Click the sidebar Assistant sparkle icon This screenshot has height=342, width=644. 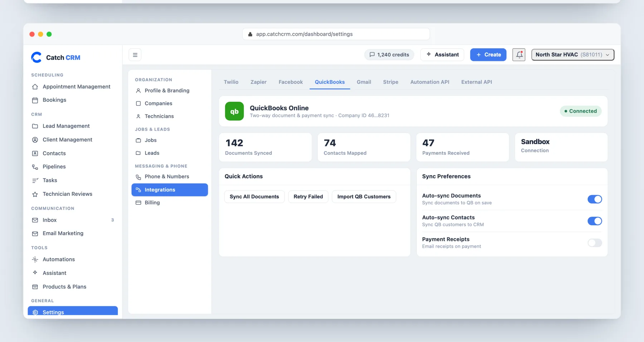[35, 273]
